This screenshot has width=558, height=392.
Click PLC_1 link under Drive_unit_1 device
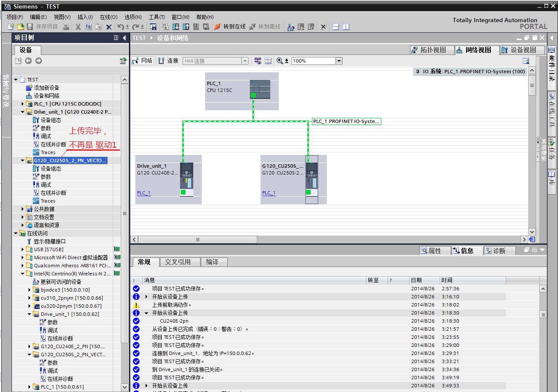pos(144,193)
